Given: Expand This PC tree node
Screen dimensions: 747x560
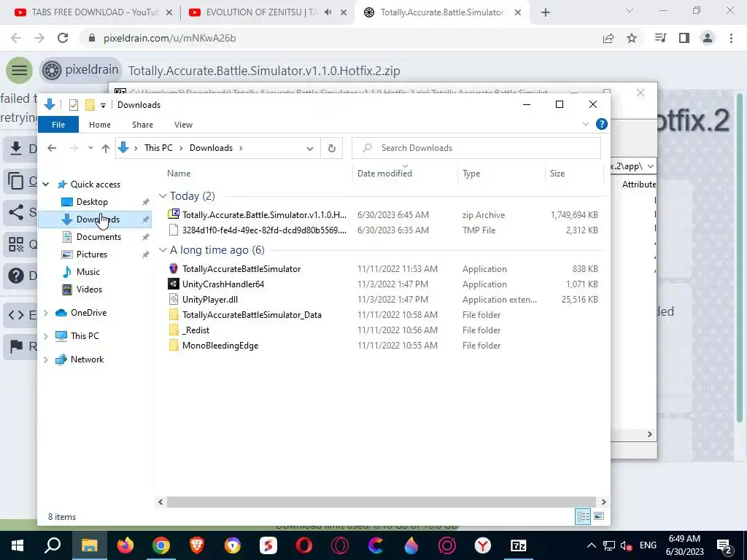Looking at the screenshot, I should (46, 336).
